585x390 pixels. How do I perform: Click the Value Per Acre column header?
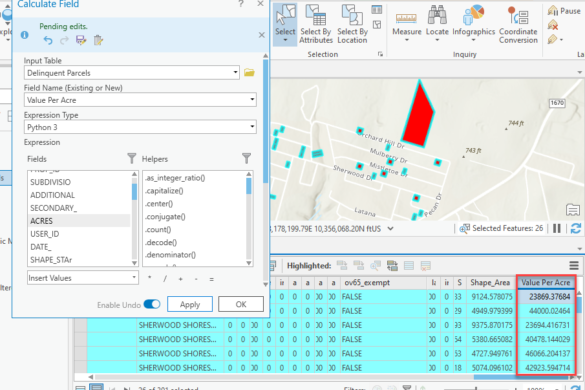tap(545, 283)
